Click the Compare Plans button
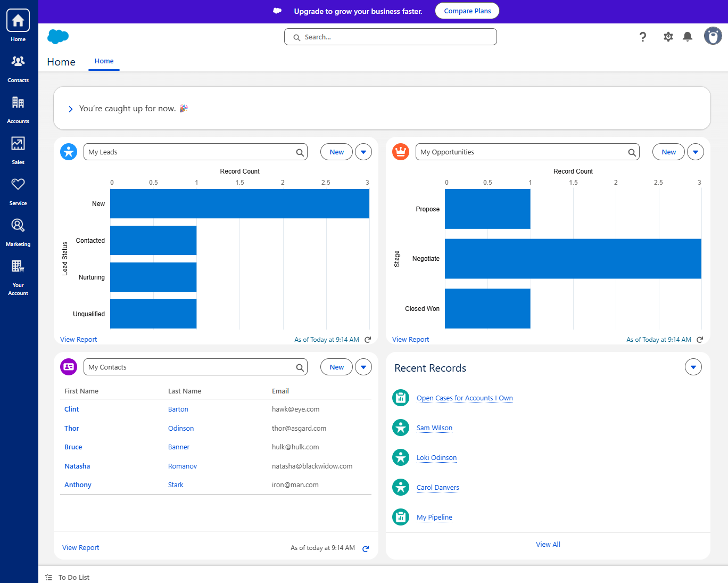The height and width of the screenshot is (583, 728). [467, 11]
